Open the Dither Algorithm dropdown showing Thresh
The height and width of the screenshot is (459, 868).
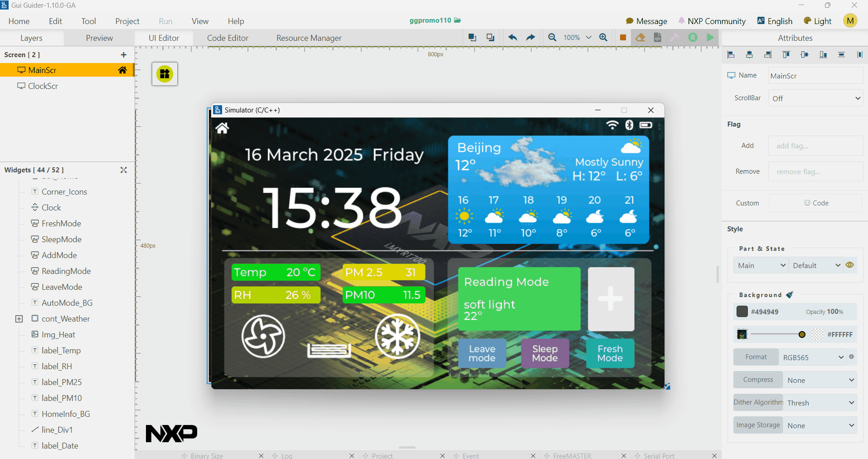point(820,402)
